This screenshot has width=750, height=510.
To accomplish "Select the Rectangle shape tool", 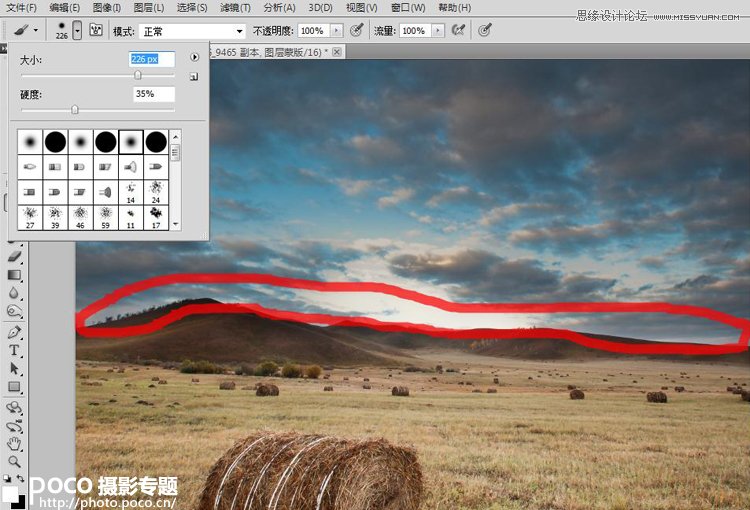I will coord(14,387).
